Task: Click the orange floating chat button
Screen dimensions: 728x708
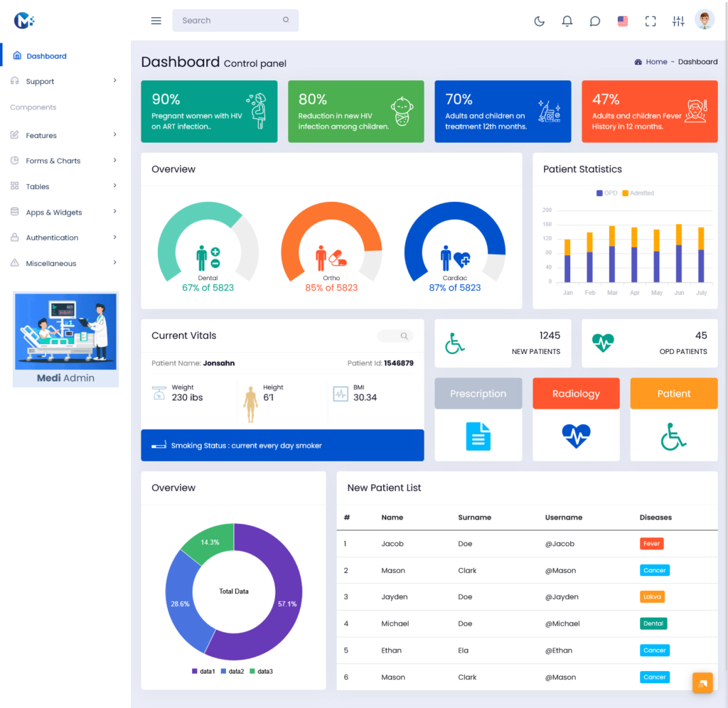Action: [x=702, y=682]
